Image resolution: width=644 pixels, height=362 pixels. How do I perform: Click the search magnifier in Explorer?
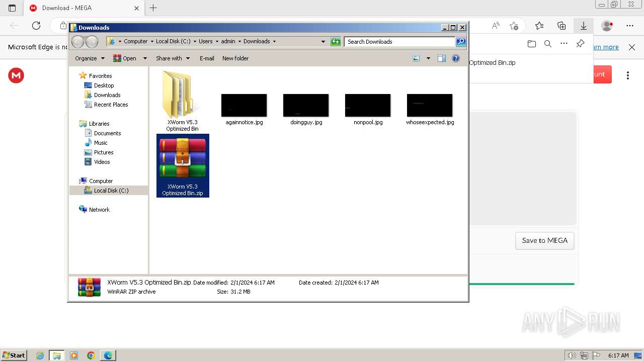tap(461, 42)
